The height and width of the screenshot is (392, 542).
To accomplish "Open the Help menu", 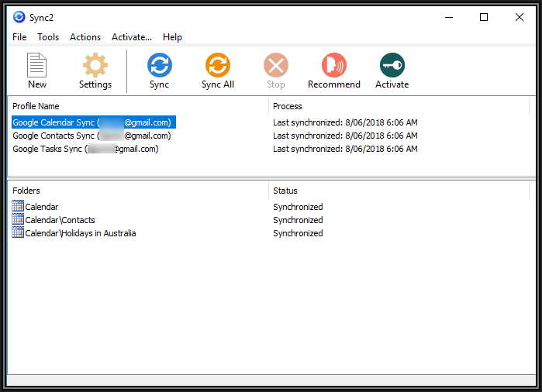I will pyautogui.click(x=172, y=37).
